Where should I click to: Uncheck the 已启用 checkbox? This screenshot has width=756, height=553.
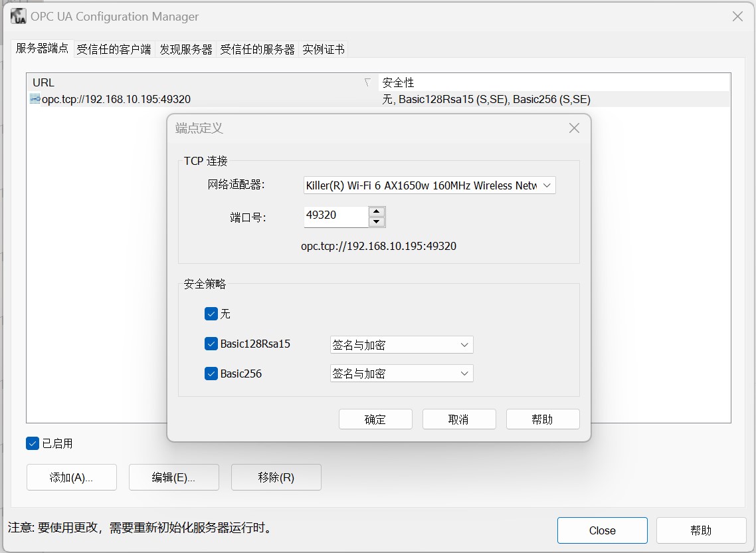32,443
